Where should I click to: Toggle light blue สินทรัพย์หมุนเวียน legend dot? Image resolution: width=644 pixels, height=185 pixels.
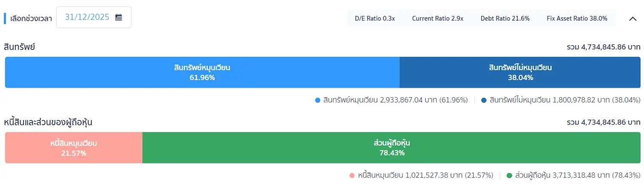point(318,100)
